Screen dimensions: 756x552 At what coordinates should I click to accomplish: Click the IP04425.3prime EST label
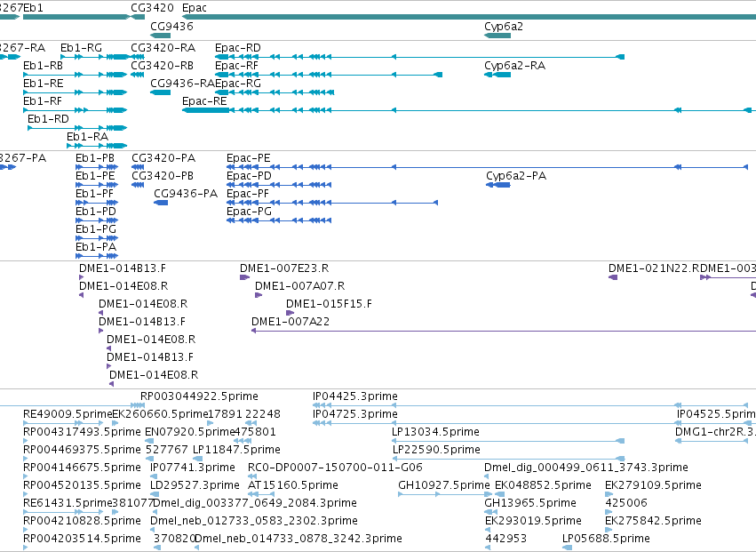[354, 396]
